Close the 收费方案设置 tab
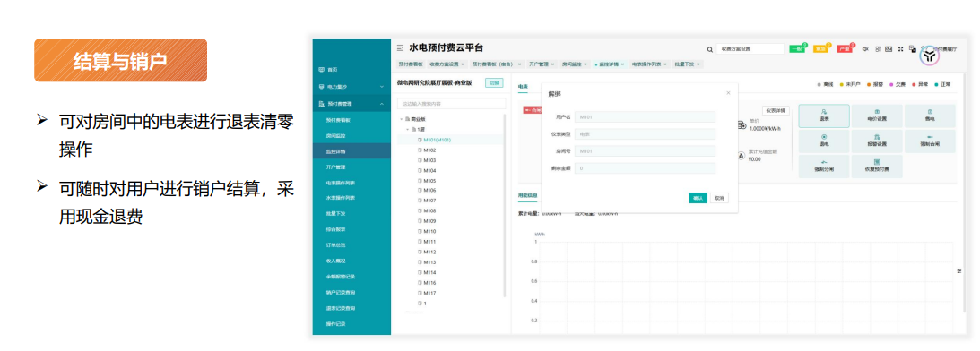 pos(463,64)
